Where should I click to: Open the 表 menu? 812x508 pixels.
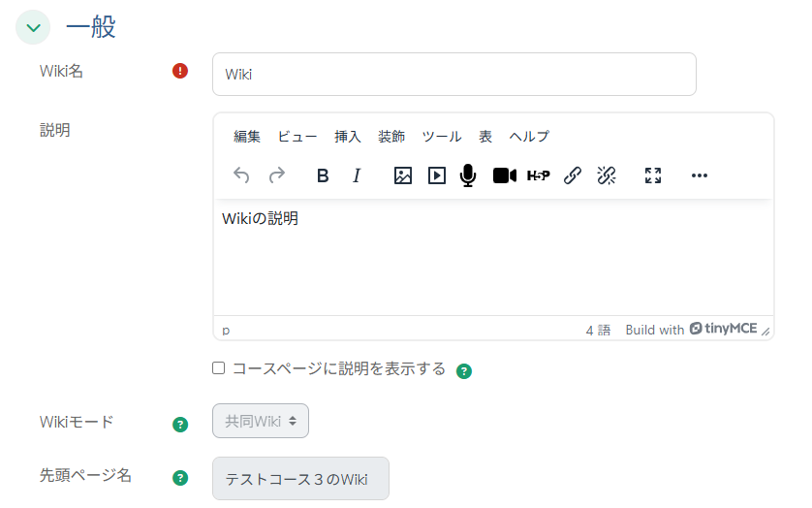point(485,137)
